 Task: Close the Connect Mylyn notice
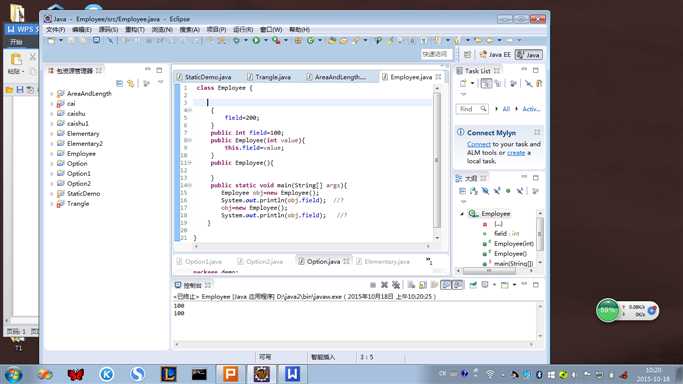(x=537, y=132)
